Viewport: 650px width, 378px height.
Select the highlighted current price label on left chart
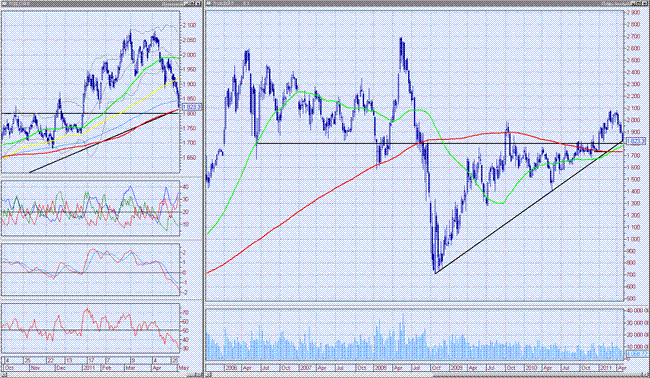191,107
